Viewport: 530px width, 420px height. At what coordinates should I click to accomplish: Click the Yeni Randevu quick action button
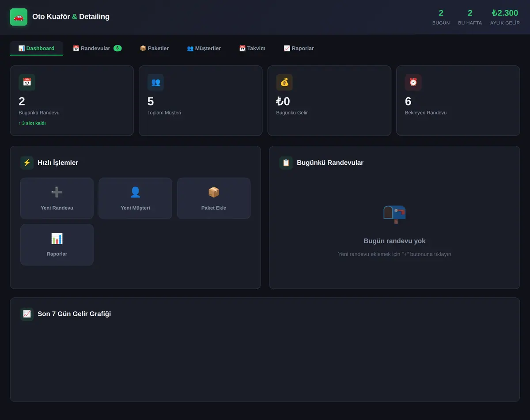[57, 198]
